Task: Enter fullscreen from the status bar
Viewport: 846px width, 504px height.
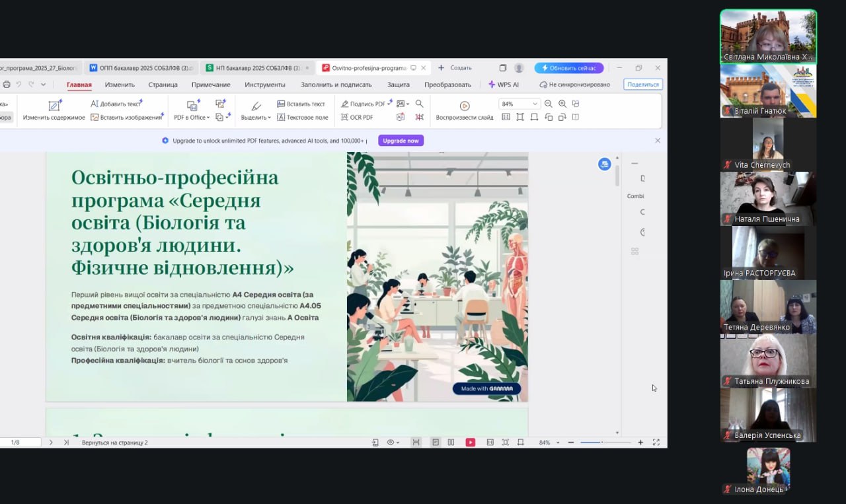Action: tap(656, 443)
